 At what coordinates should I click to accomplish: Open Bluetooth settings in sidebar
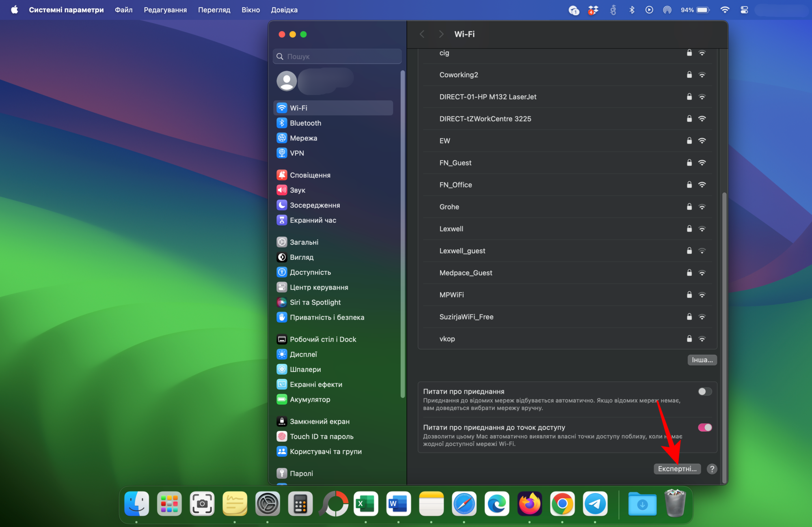point(305,123)
